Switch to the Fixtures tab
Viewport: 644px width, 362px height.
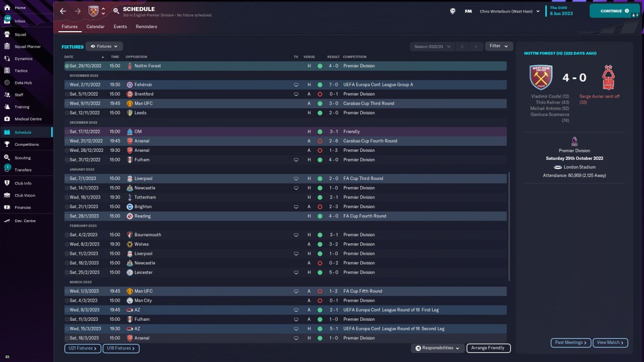click(69, 27)
